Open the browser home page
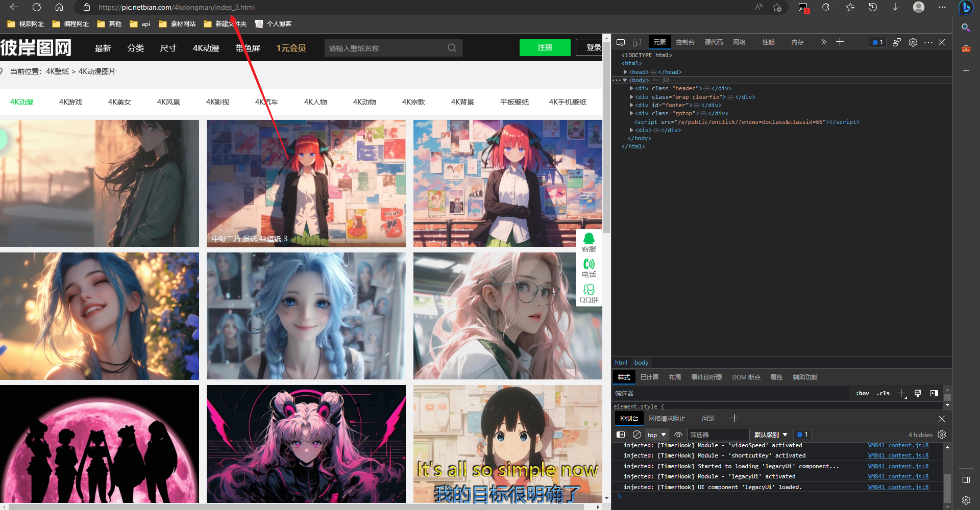 [x=59, y=7]
